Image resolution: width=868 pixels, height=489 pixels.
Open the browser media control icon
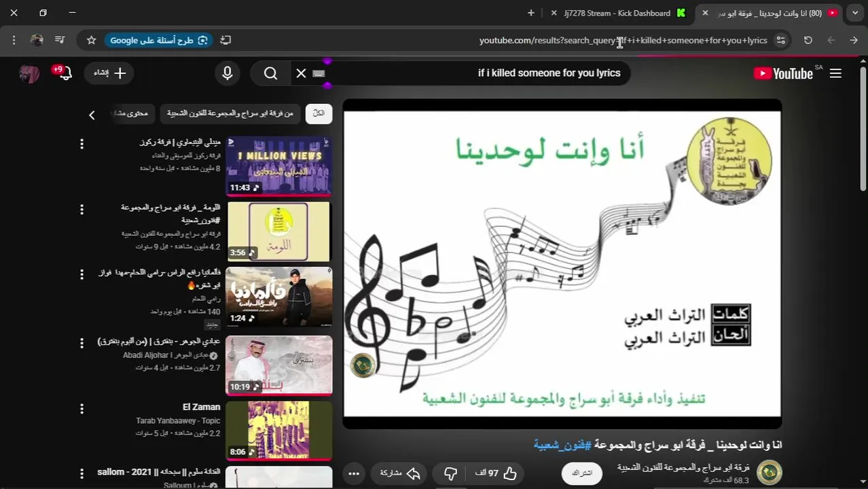pos(60,40)
